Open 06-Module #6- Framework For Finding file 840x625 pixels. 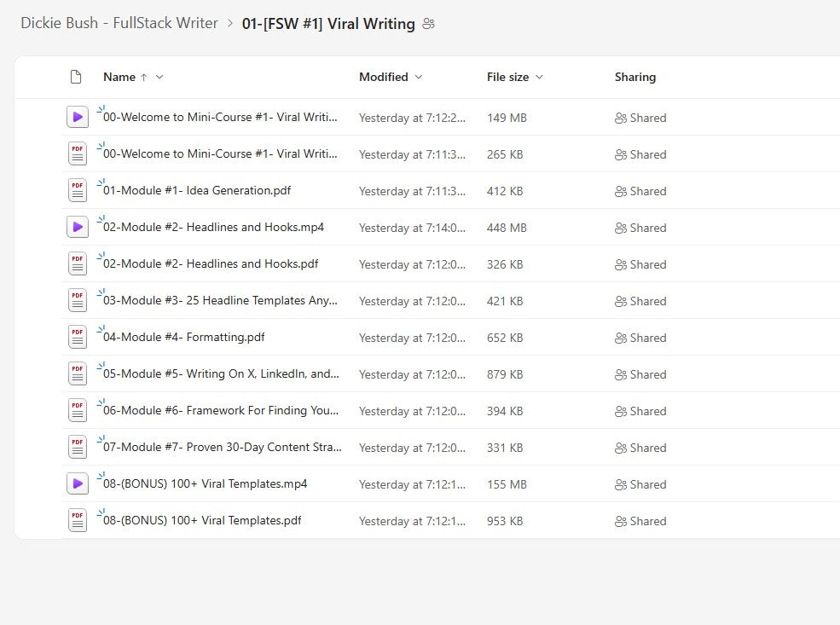coord(221,410)
